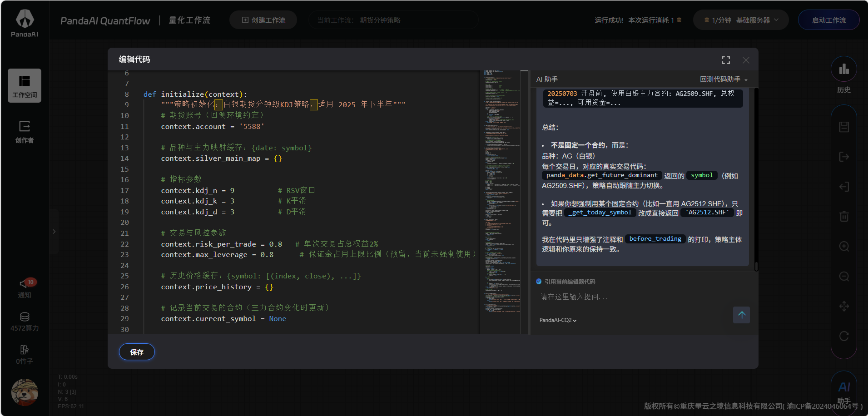Click the def initialize(context) line
The image size is (868, 416).
click(195, 94)
